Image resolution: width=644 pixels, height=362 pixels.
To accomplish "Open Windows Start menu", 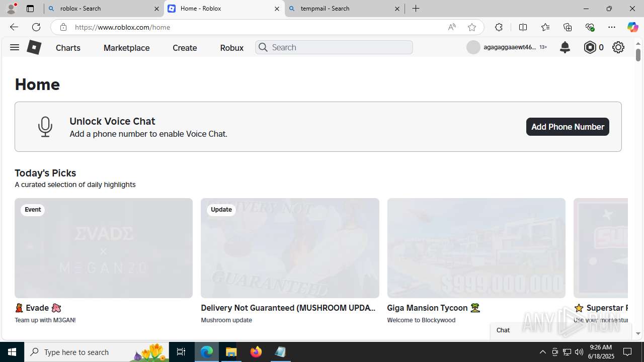I will (12, 352).
